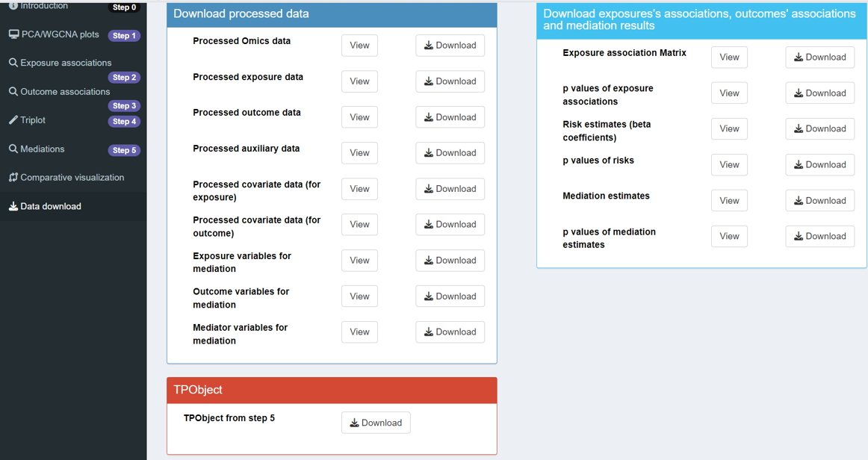Download Mediator variables for mediation
This screenshot has height=460, width=868.
click(x=450, y=332)
